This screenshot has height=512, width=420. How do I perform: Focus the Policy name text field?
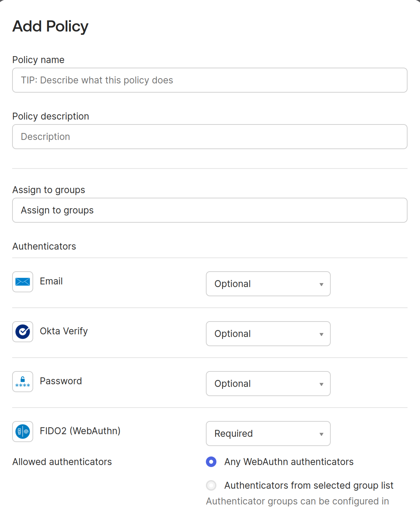click(210, 80)
